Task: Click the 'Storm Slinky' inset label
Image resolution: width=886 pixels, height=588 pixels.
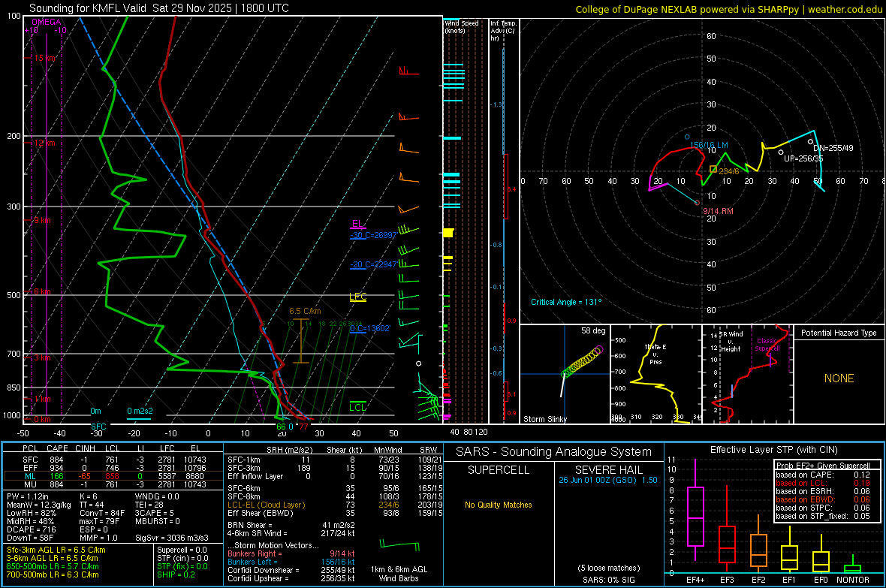Action: click(x=544, y=419)
